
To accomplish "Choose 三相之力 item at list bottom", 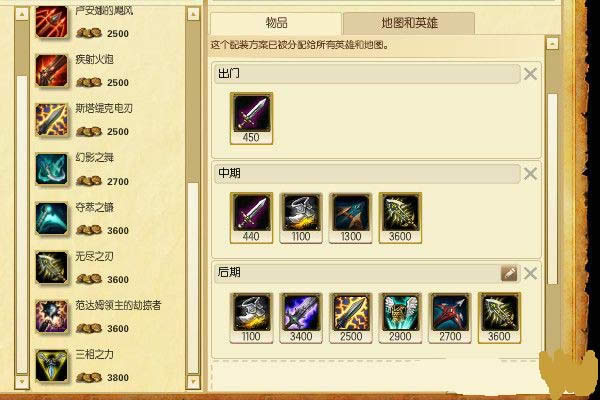I will (x=51, y=366).
